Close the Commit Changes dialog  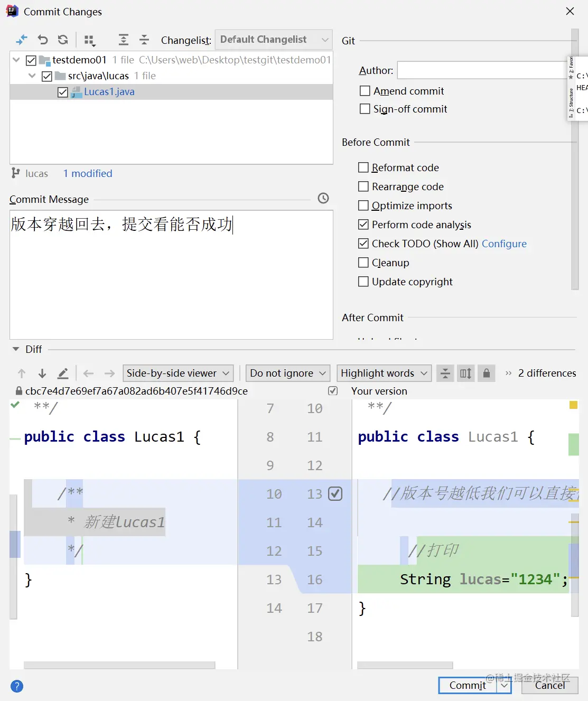[570, 11]
